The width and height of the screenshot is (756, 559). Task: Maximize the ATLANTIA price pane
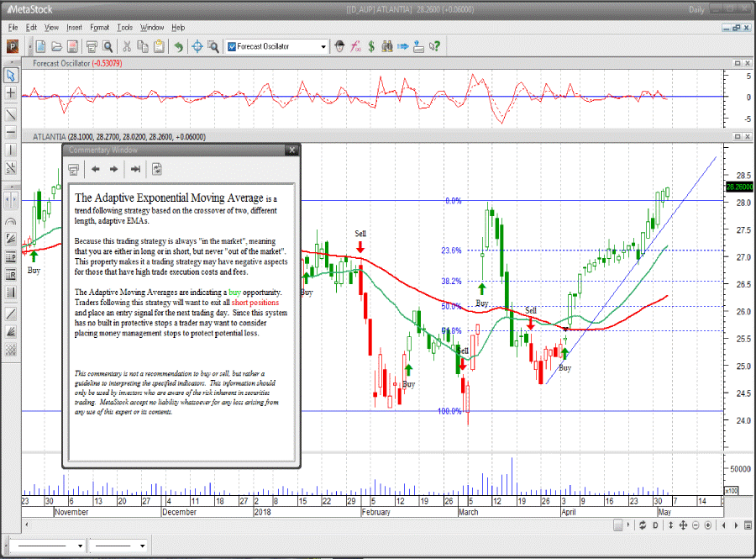738,137
